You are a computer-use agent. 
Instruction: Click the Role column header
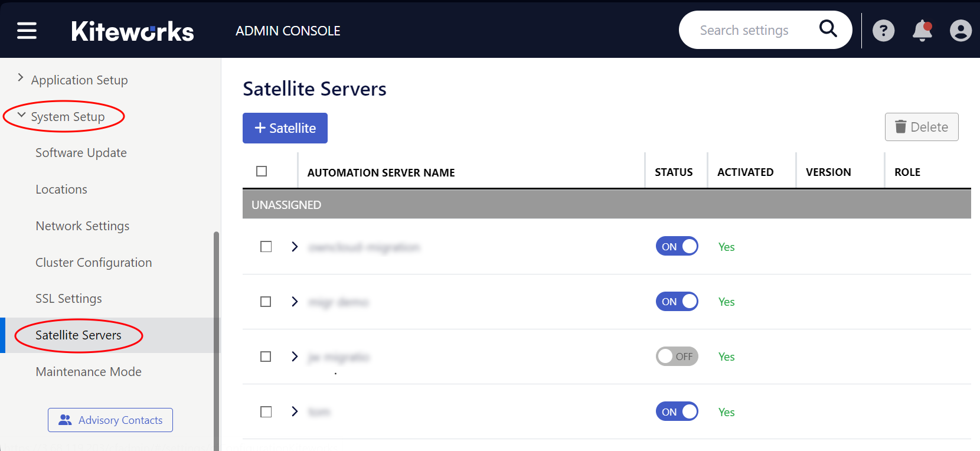907,172
